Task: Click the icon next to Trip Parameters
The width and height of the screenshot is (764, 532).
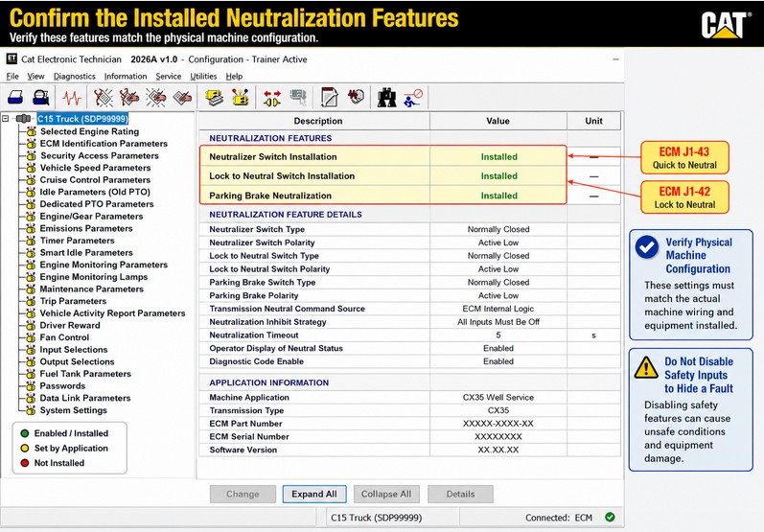Action: click(x=32, y=301)
